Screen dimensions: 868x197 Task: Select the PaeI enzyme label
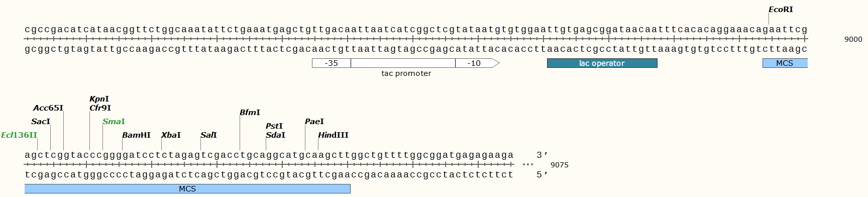[x=314, y=122]
